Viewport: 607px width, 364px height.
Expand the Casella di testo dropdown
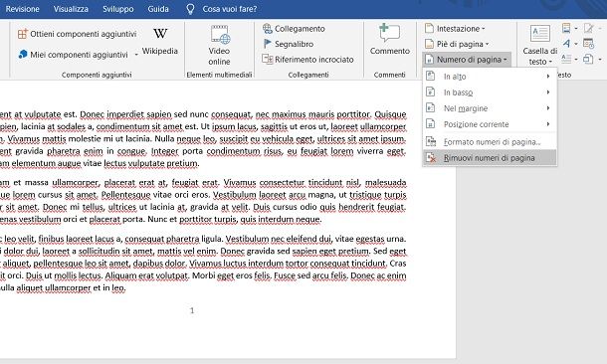coord(540,56)
